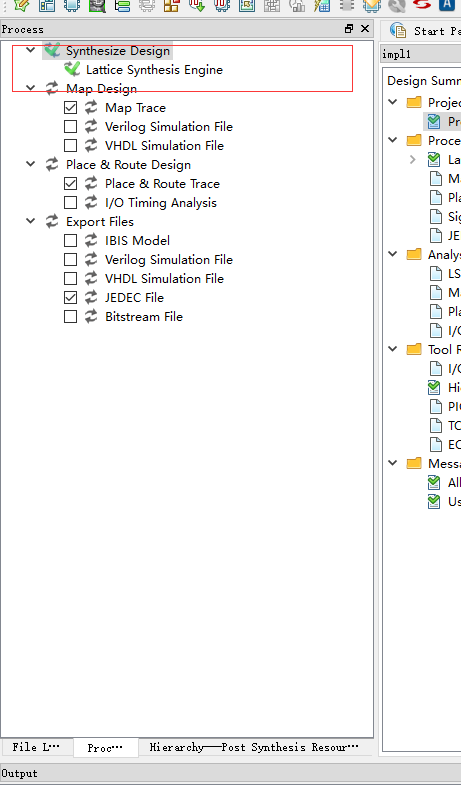This screenshot has width=461, height=785.
Task: Collapse the Export Files node
Action: click(x=31, y=221)
